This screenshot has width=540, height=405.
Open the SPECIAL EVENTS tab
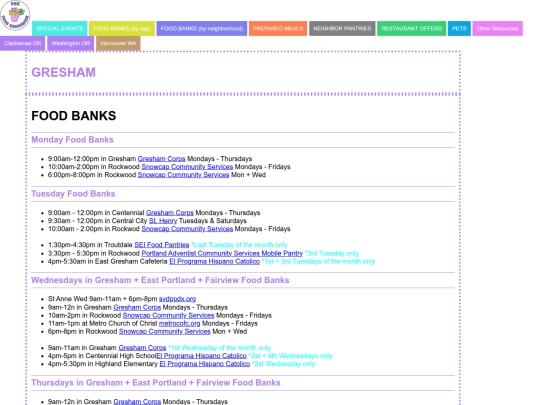[60, 29]
